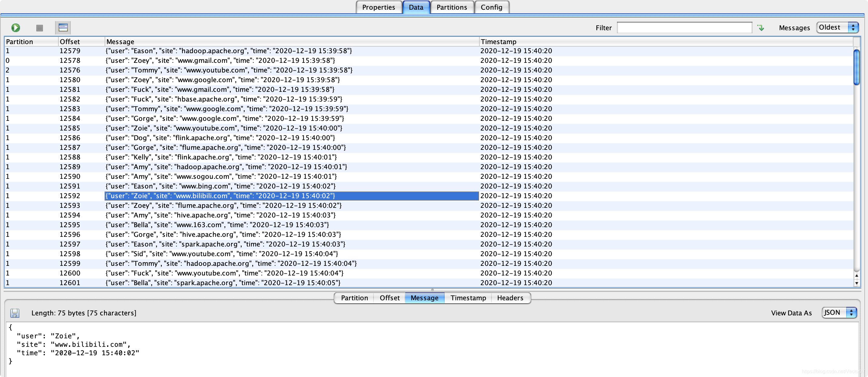Toggle the detail panel view icon
Screen dimensions: 868x377
[63, 27]
